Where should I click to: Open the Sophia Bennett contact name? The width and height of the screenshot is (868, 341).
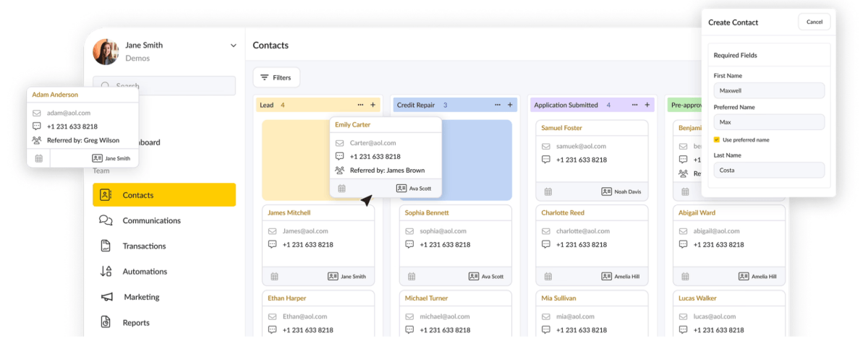[427, 213]
